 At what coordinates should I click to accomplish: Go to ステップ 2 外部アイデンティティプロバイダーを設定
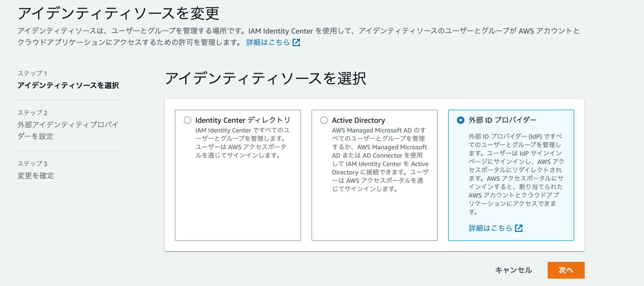coord(68,130)
